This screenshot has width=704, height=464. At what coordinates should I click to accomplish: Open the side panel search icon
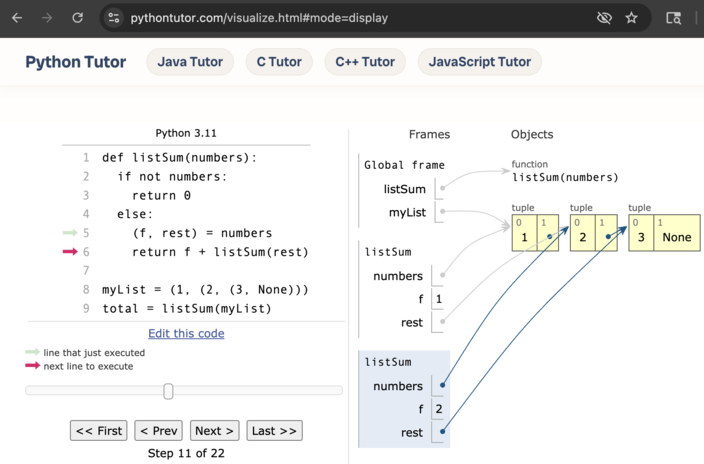pyautogui.click(x=673, y=18)
